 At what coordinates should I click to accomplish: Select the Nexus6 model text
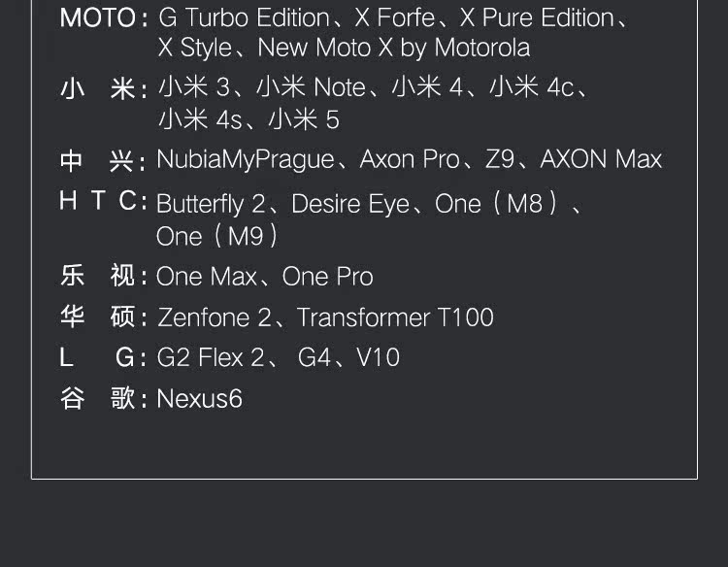(199, 398)
